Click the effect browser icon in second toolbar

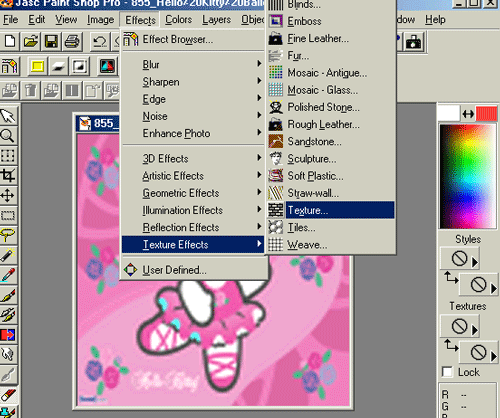coord(9,66)
